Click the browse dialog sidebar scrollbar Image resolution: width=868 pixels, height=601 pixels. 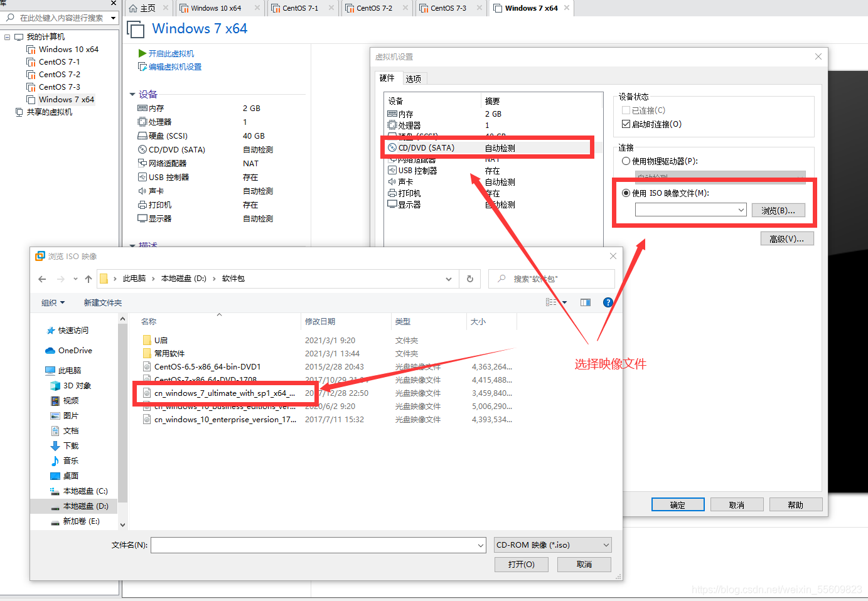click(122, 413)
